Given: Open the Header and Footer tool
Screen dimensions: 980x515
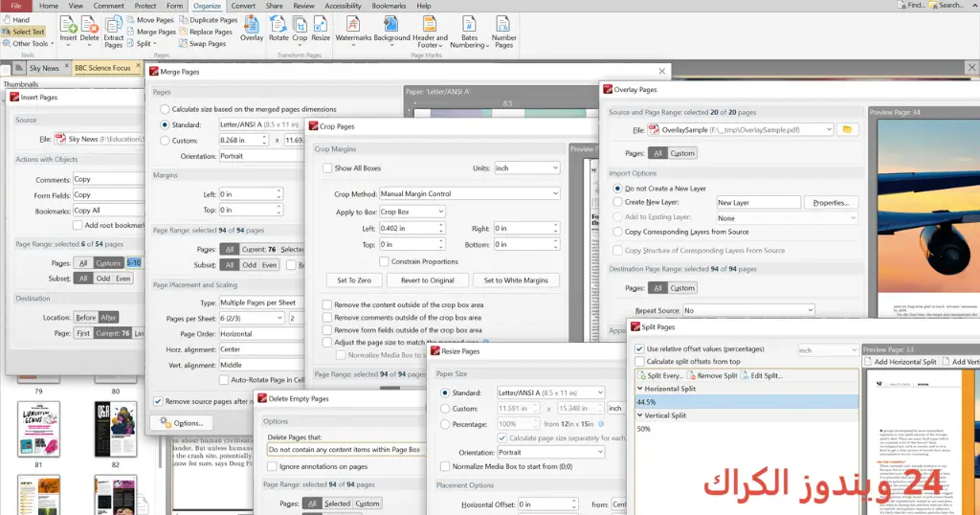Looking at the screenshot, I should [x=430, y=33].
